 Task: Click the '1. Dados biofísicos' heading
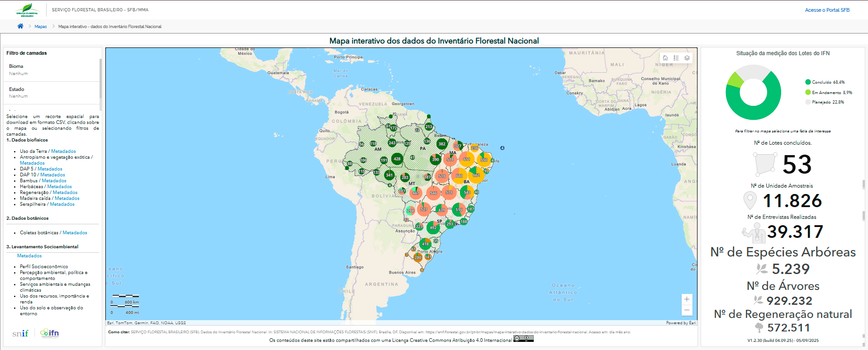(x=27, y=140)
